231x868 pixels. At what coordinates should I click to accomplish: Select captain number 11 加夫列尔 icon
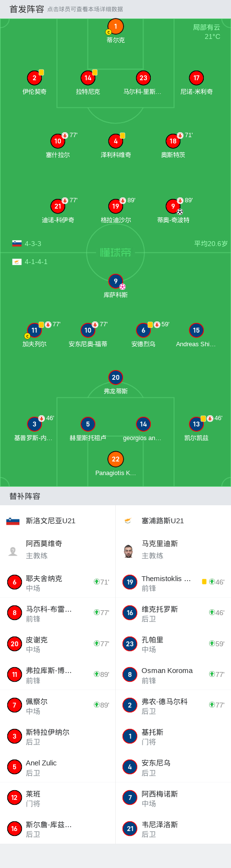click(x=35, y=330)
